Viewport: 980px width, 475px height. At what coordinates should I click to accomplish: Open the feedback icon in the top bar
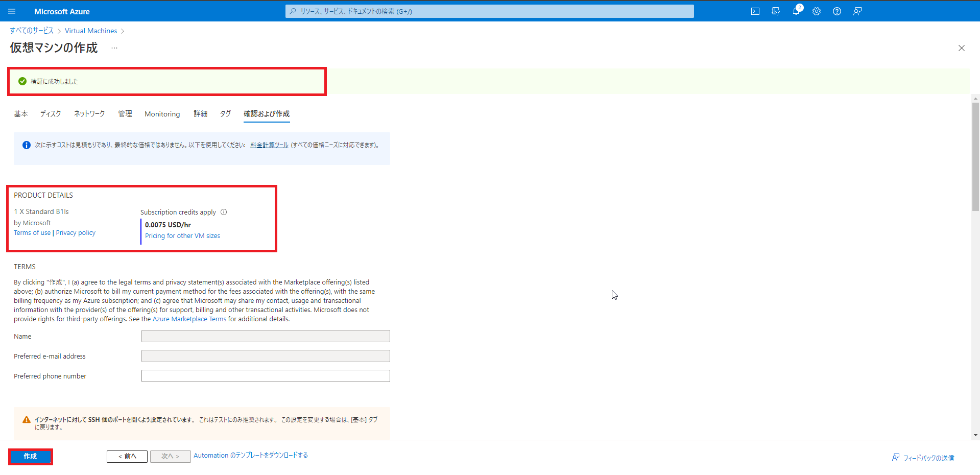tap(857, 11)
